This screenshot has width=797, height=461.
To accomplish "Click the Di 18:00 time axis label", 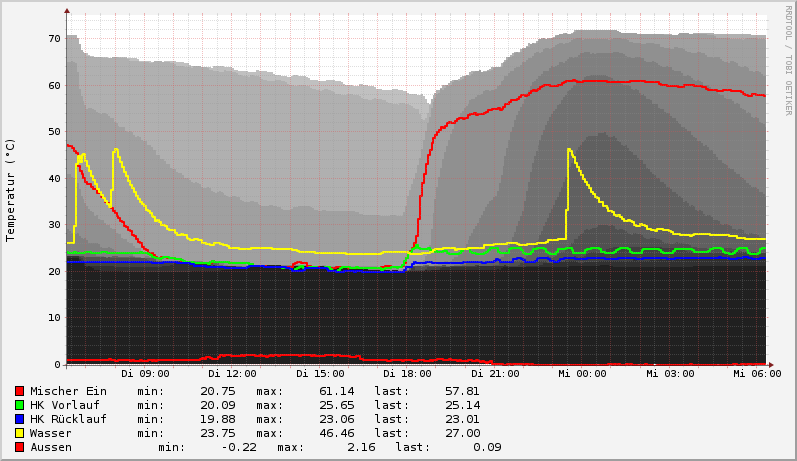I will click(405, 374).
